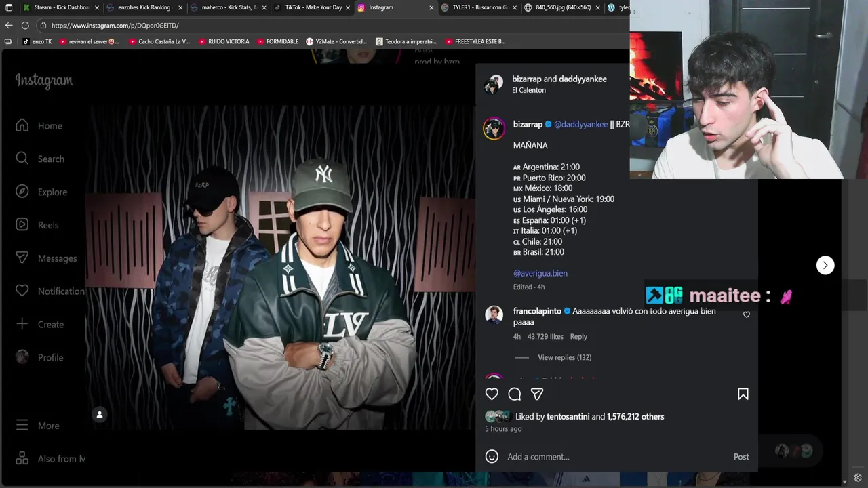Click the Instagram logo
868x488 pixels.
pos(44,81)
